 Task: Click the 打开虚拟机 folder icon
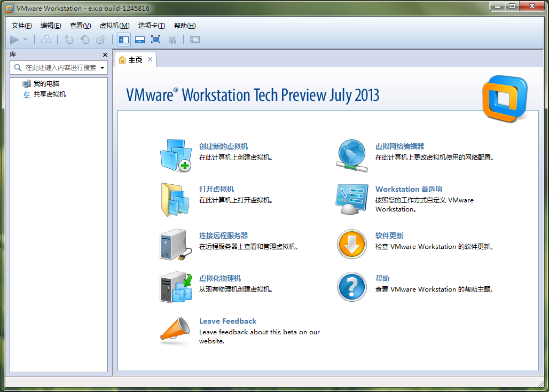tap(175, 200)
